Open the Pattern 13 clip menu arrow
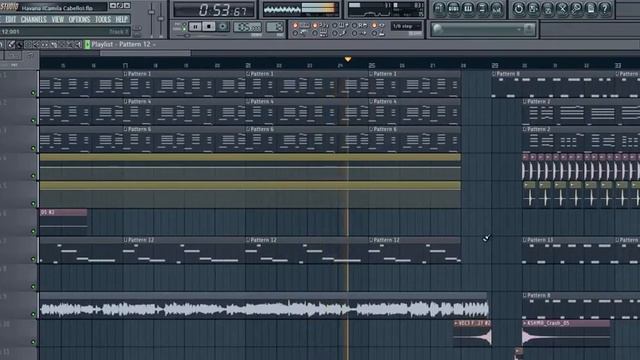Image resolution: width=640 pixels, height=360 pixels. coord(525,240)
